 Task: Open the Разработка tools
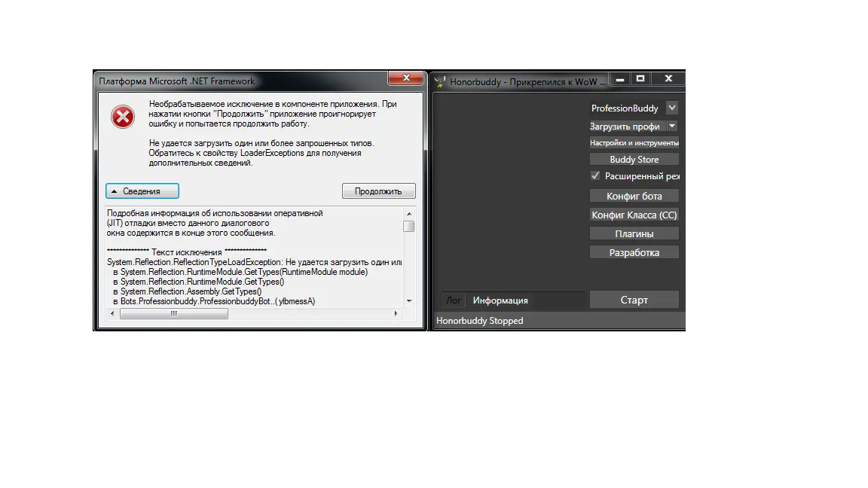(634, 252)
